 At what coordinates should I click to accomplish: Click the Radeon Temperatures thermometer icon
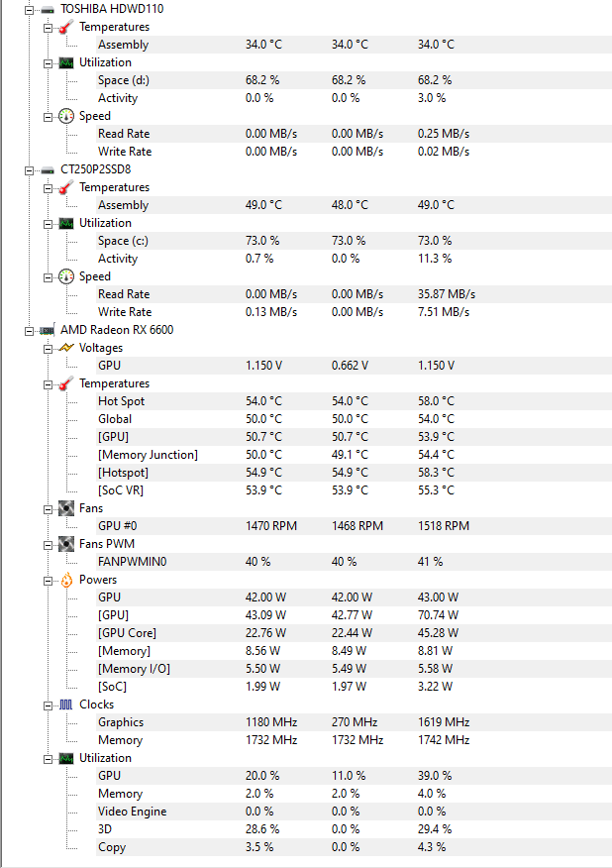click(66, 383)
